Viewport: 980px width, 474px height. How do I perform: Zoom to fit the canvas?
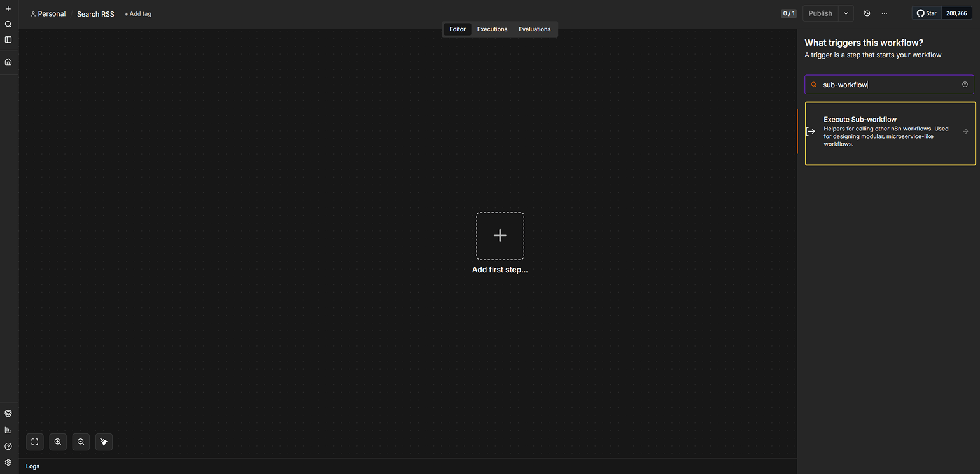pyautogui.click(x=35, y=442)
